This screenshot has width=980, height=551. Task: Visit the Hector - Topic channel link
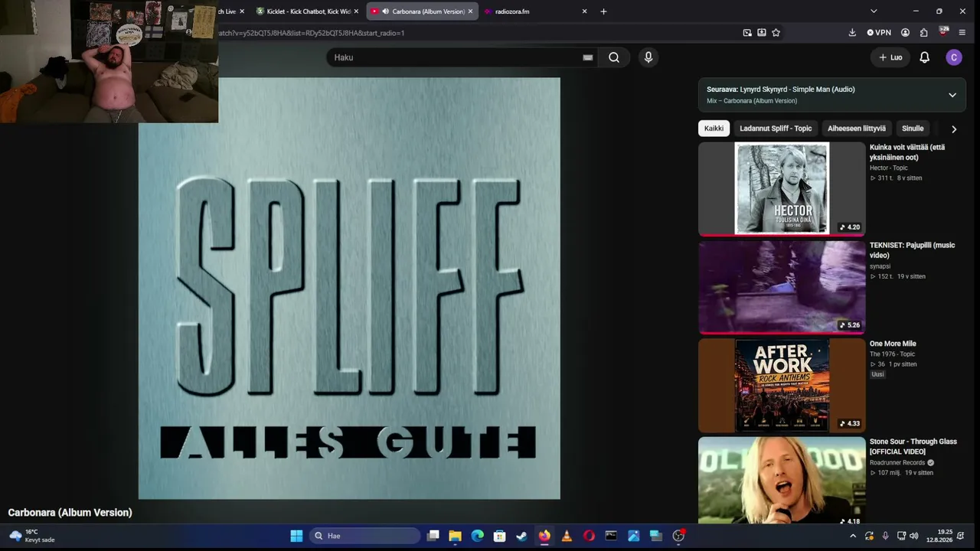pyautogui.click(x=889, y=168)
